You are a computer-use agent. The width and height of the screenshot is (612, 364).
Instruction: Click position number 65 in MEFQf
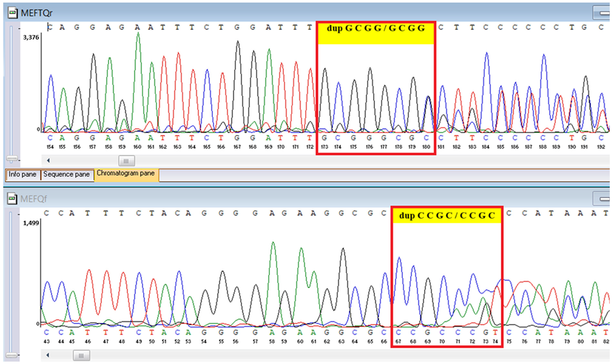370,342
